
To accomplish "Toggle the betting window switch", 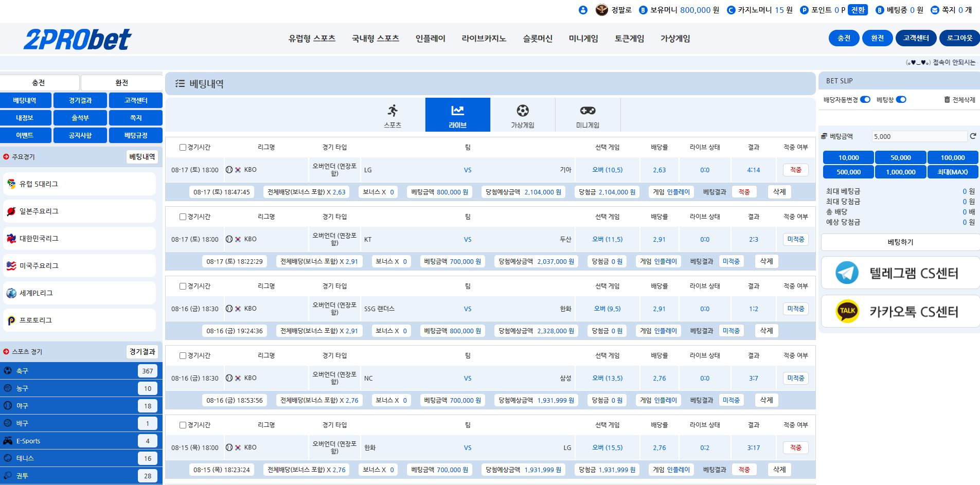I will coord(901,100).
